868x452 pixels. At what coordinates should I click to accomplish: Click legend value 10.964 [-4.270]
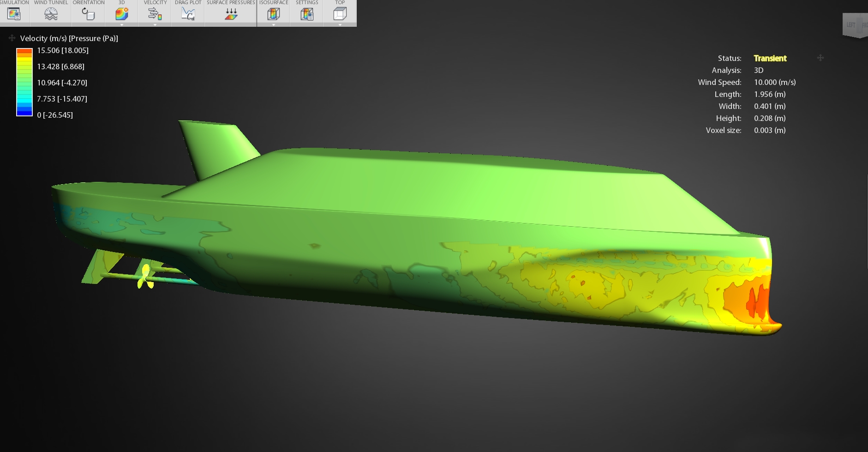point(62,83)
